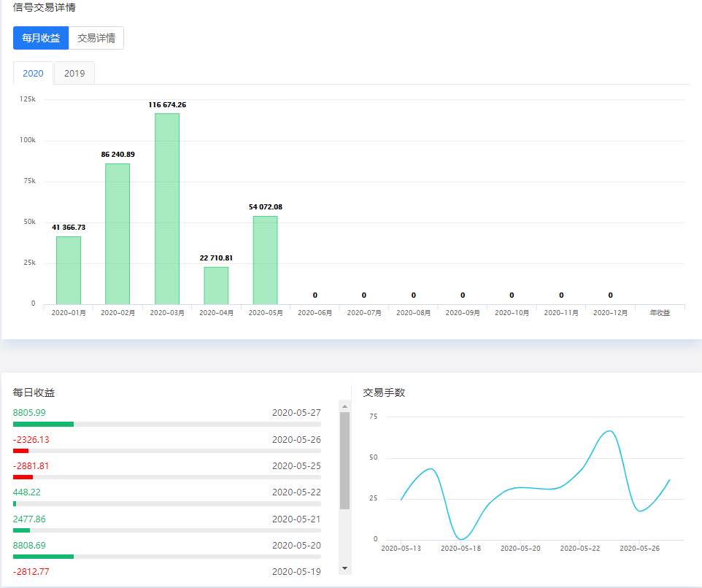This screenshot has height=588, width=702.
Task: Click the green progress bar for 2020-05-27
Action: click(x=44, y=424)
